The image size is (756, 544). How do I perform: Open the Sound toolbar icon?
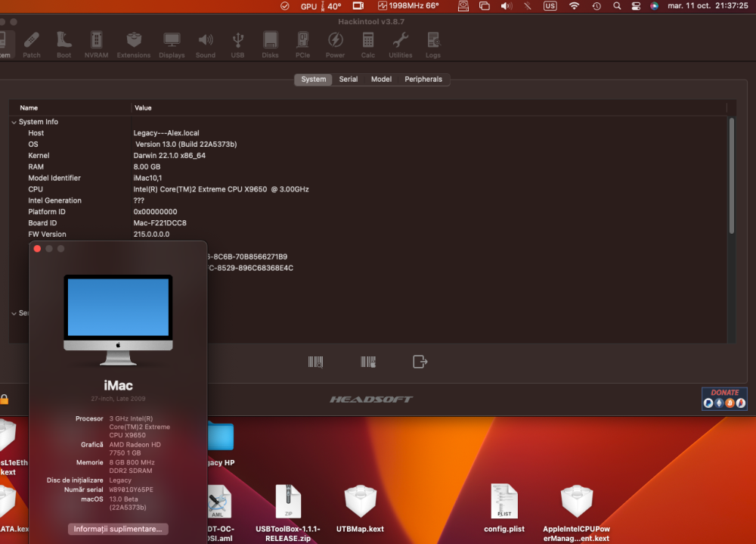[x=206, y=45]
